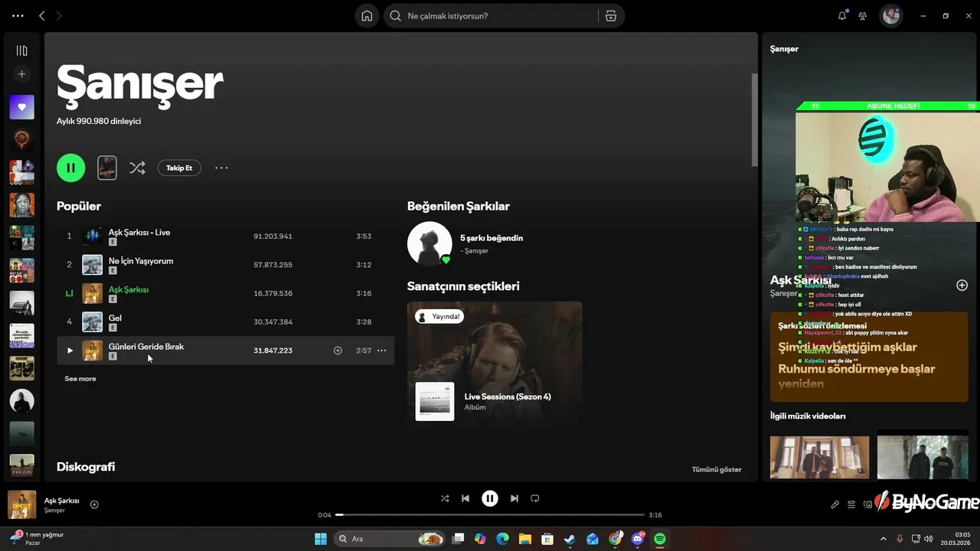Open the lyrics preview card
980x551 pixels.
coord(869,357)
